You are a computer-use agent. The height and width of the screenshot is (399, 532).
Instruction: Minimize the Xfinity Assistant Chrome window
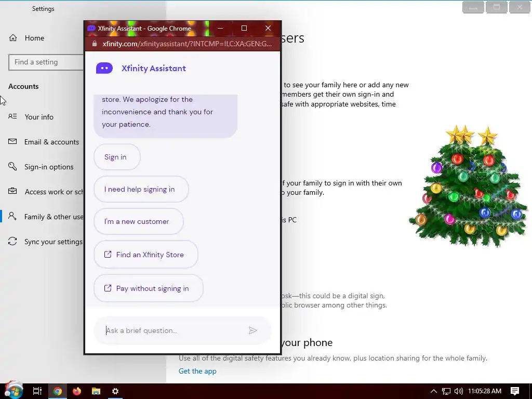tap(220, 28)
